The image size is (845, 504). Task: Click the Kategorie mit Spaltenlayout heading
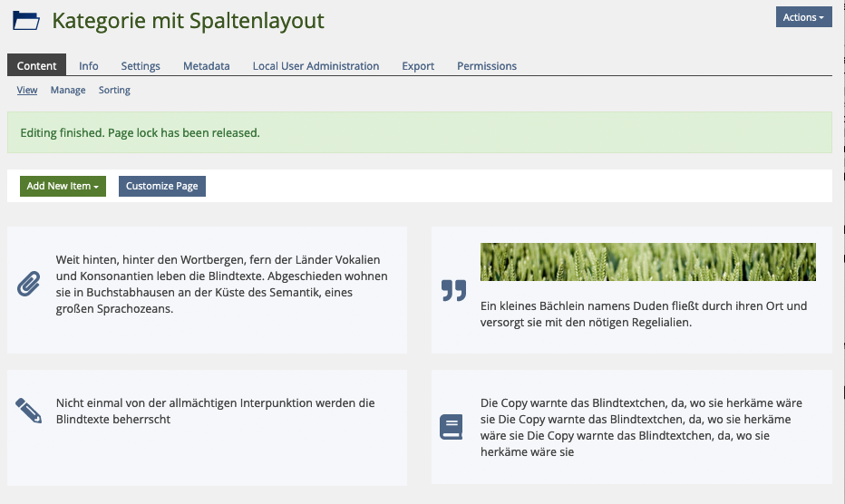click(x=188, y=20)
